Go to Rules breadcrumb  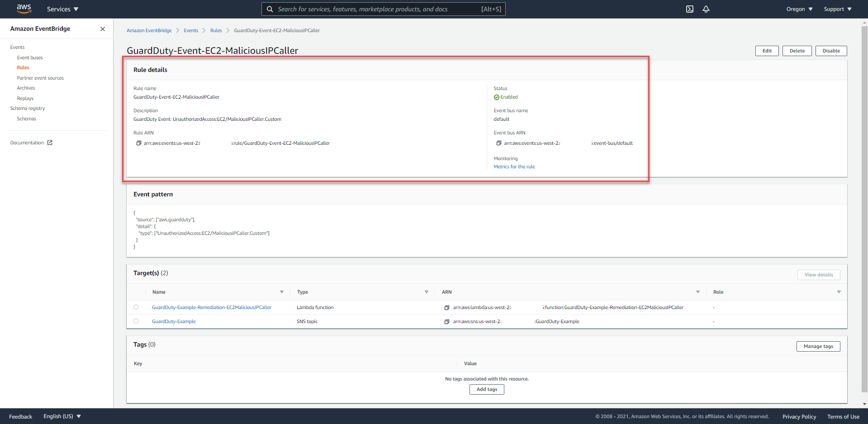pos(216,31)
